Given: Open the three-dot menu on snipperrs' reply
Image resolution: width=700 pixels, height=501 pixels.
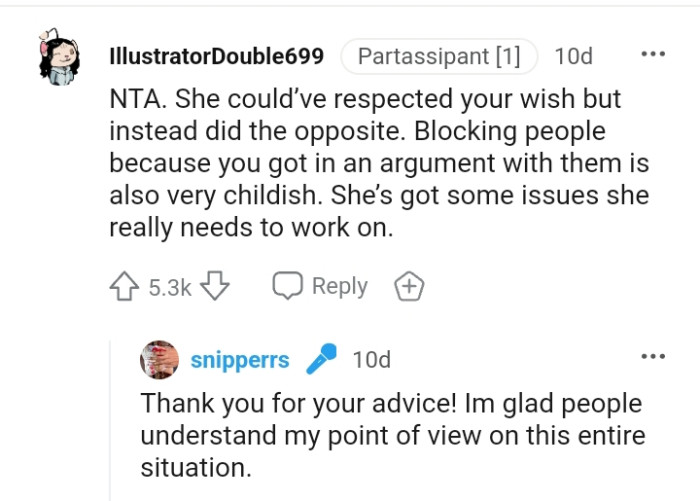Looking at the screenshot, I should 652,357.
